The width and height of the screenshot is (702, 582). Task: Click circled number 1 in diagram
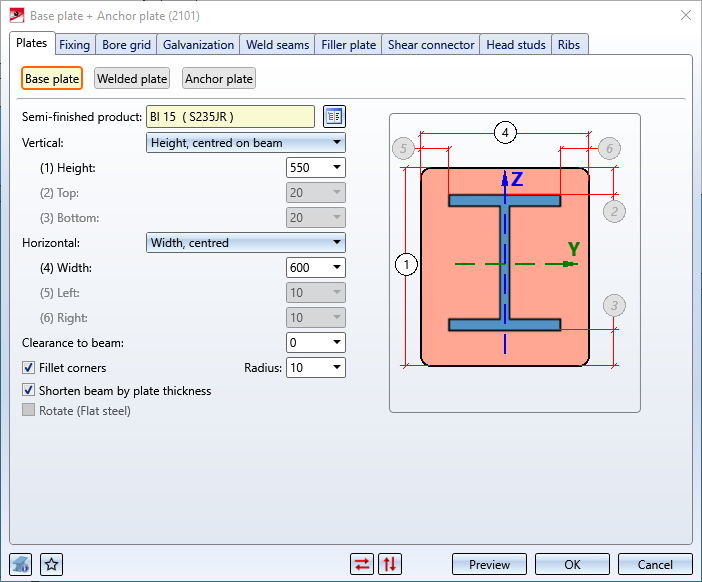pos(406,265)
